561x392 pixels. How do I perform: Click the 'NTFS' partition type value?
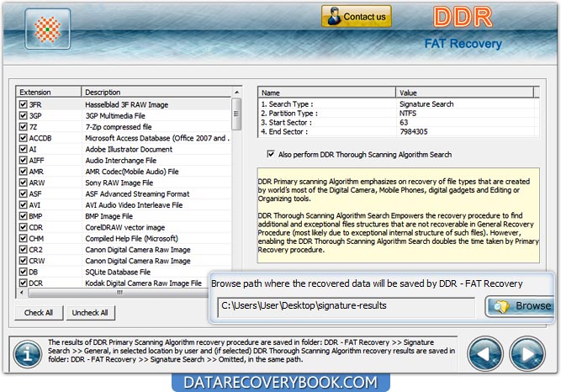[408, 113]
